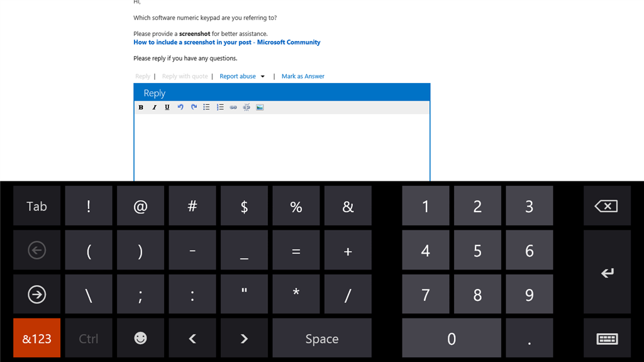Screen dimensions: 644x362
Task: Tap number 4 on numeric keypad
Action: [426, 250]
